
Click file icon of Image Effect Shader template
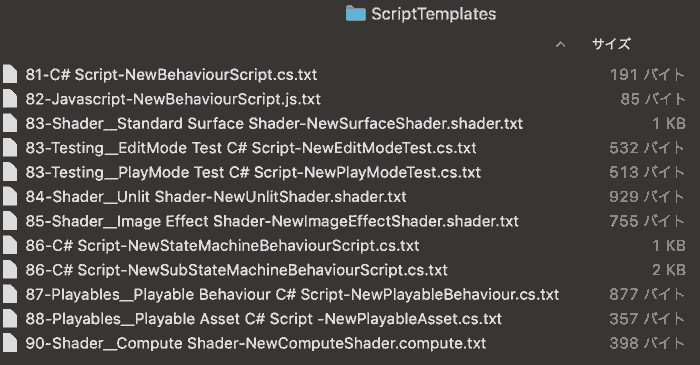click(x=10, y=221)
